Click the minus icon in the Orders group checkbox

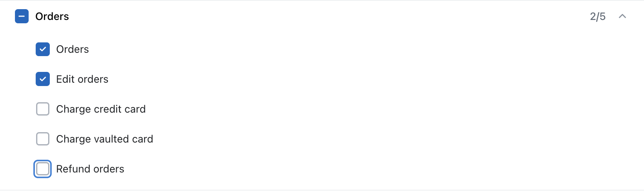(22, 17)
